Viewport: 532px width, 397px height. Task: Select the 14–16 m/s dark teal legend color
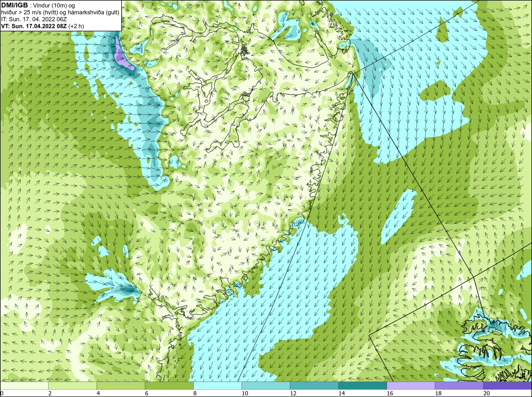tap(362, 385)
